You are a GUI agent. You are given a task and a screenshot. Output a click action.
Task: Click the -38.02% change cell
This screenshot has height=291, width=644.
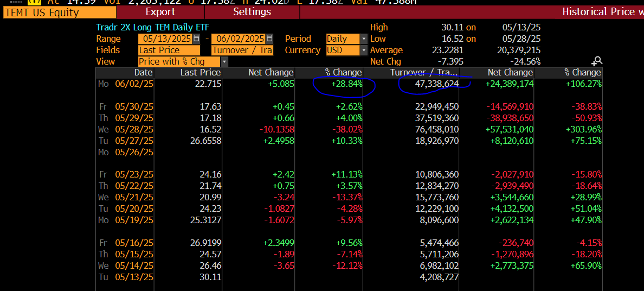click(x=347, y=129)
